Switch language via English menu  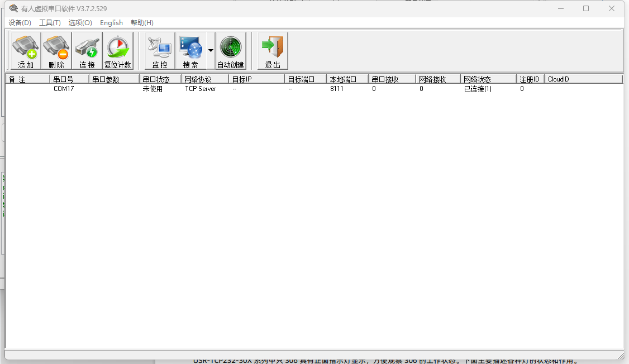tap(112, 23)
